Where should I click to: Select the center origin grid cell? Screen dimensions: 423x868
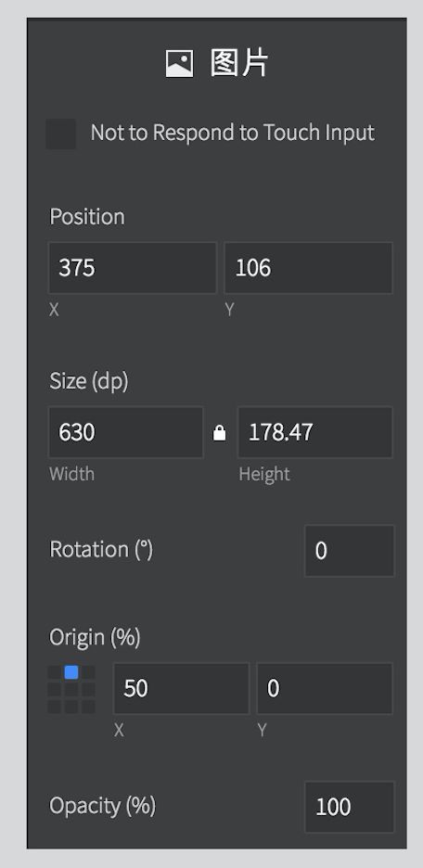tap(70, 690)
